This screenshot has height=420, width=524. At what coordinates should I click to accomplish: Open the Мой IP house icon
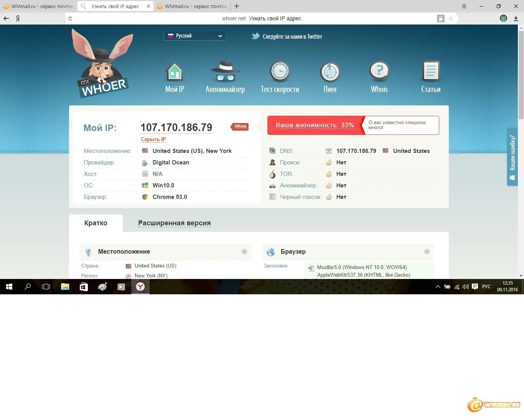[175, 71]
